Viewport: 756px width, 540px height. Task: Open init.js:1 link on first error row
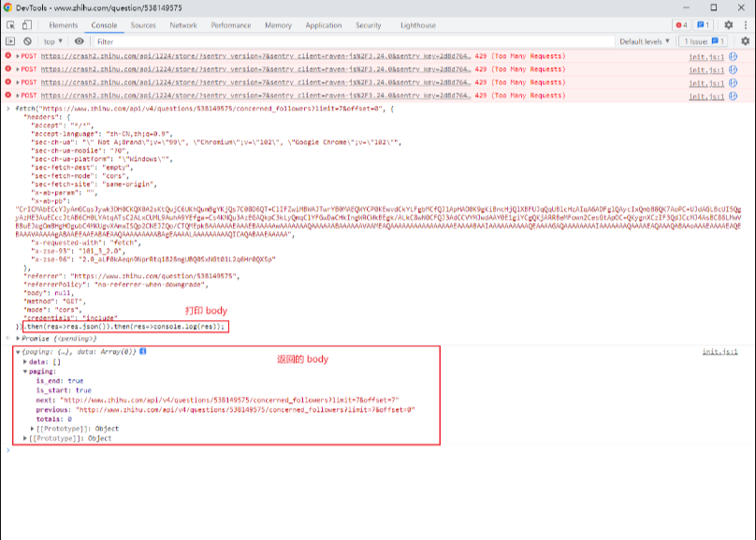pos(706,57)
